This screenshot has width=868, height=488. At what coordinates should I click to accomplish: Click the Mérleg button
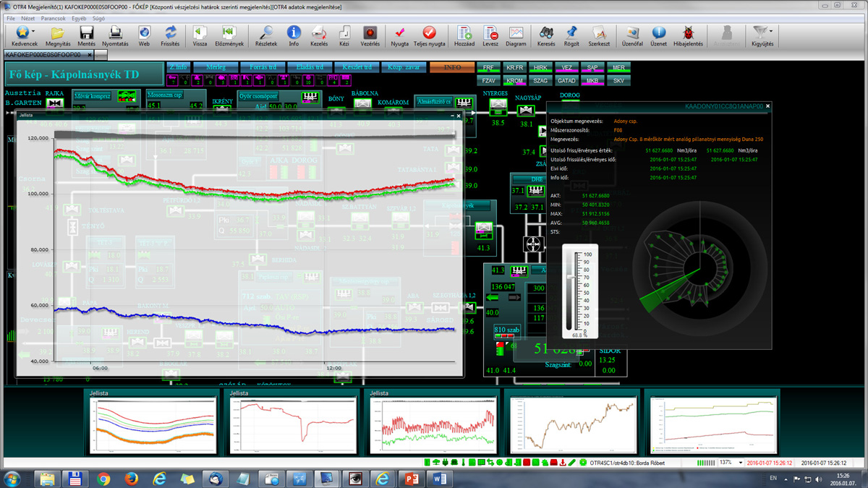coord(216,67)
